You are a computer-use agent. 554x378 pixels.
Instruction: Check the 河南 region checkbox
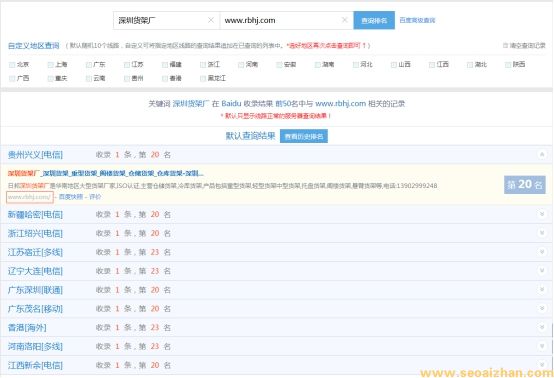coord(241,65)
